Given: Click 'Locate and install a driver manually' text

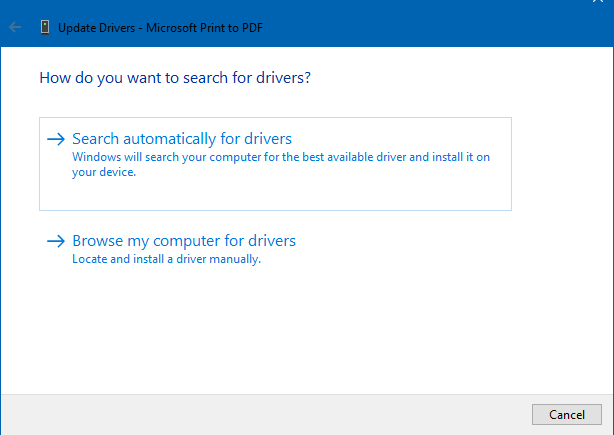Looking at the screenshot, I should [x=166, y=259].
